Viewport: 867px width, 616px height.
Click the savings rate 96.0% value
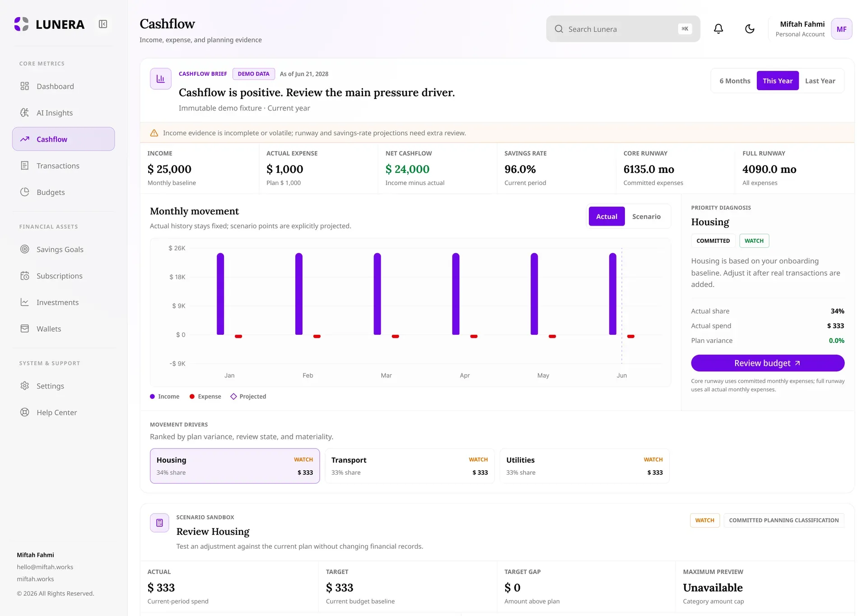(x=520, y=169)
